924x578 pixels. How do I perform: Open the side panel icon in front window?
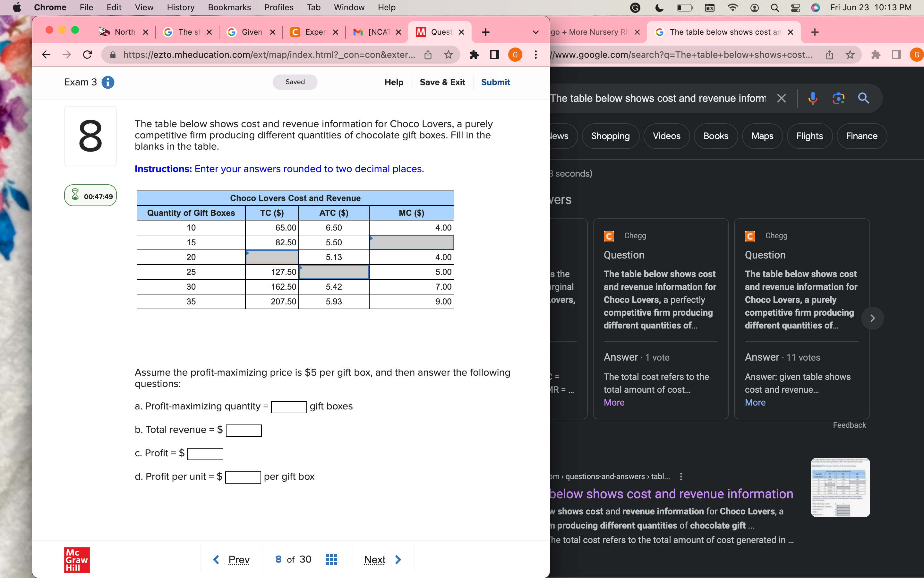coord(494,55)
